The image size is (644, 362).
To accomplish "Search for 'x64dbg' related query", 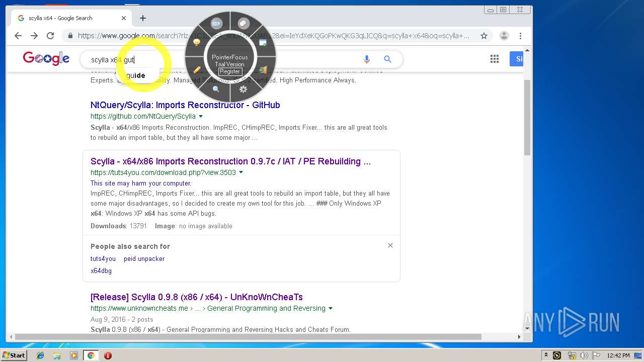I will (x=101, y=271).
